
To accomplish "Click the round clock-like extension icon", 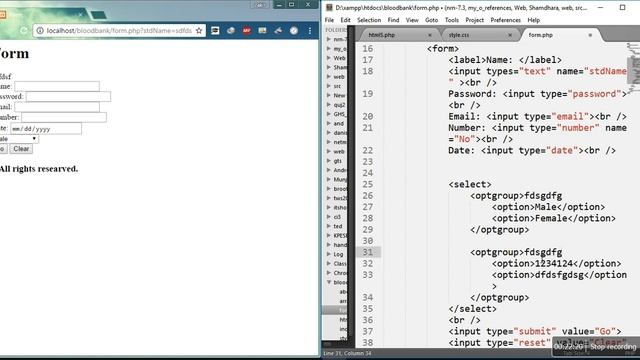I will coord(294,31).
